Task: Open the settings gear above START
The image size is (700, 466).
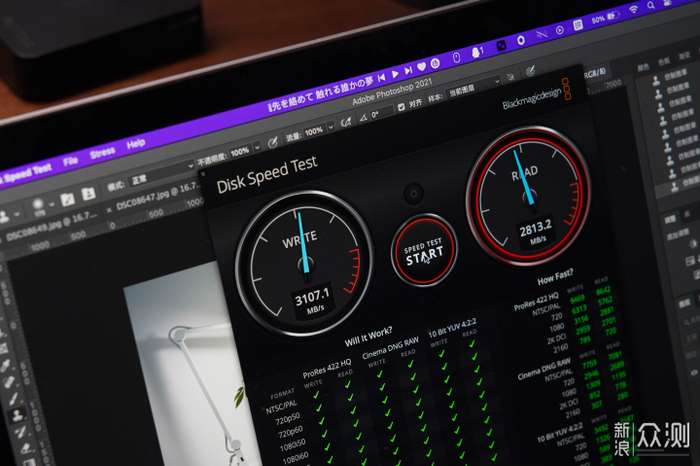Action: tap(413, 194)
